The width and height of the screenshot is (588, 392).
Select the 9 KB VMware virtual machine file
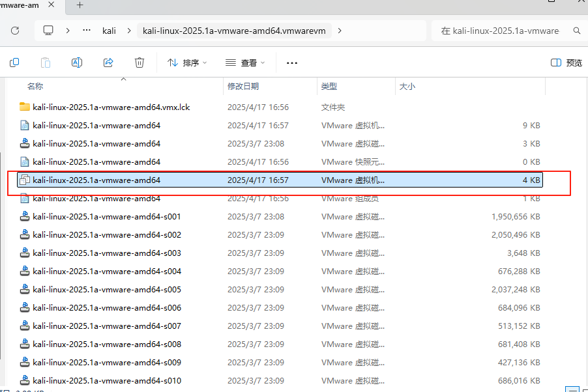pos(280,126)
